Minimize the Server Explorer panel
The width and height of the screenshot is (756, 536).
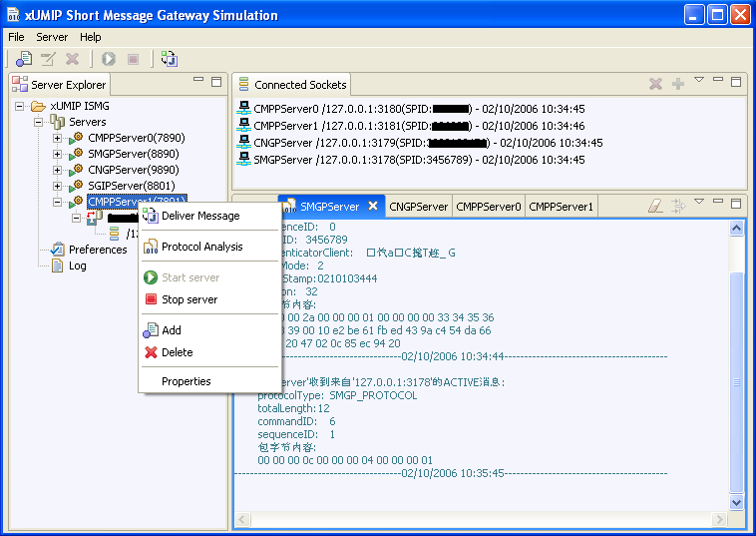tap(198, 79)
